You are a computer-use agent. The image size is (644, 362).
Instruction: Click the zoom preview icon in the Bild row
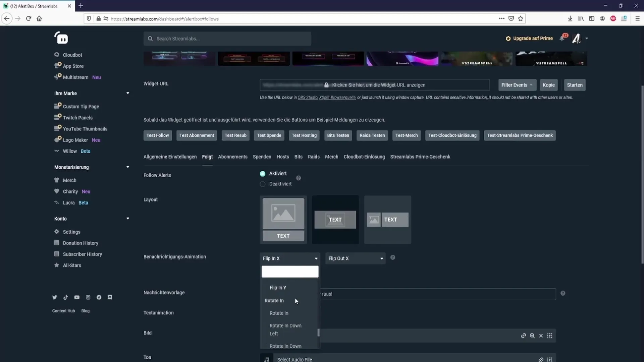click(532, 336)
